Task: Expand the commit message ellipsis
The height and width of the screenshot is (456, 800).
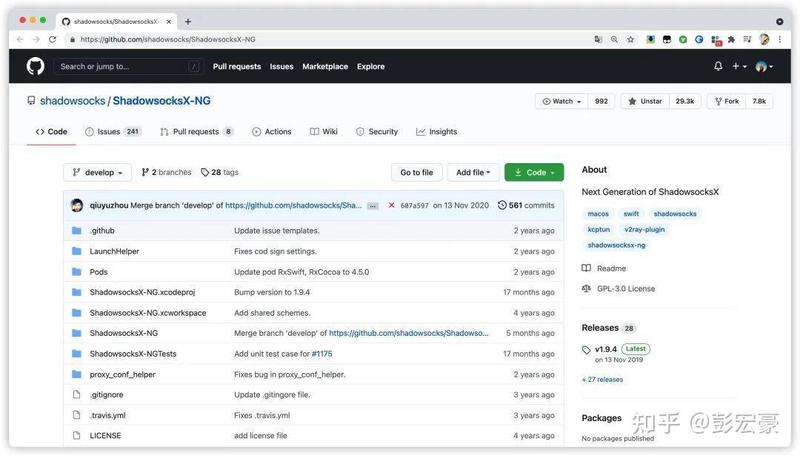Action: point(373,206)
